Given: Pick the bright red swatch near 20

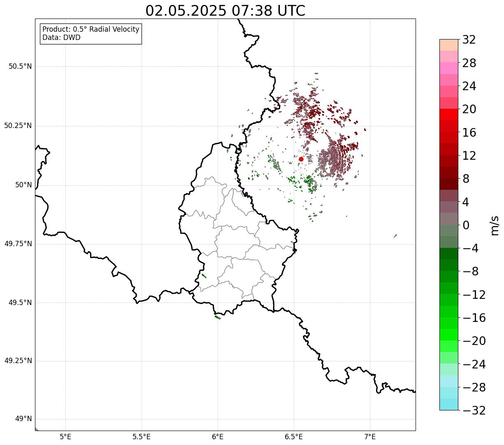Looking at the screenshot, I should point(449,114).
